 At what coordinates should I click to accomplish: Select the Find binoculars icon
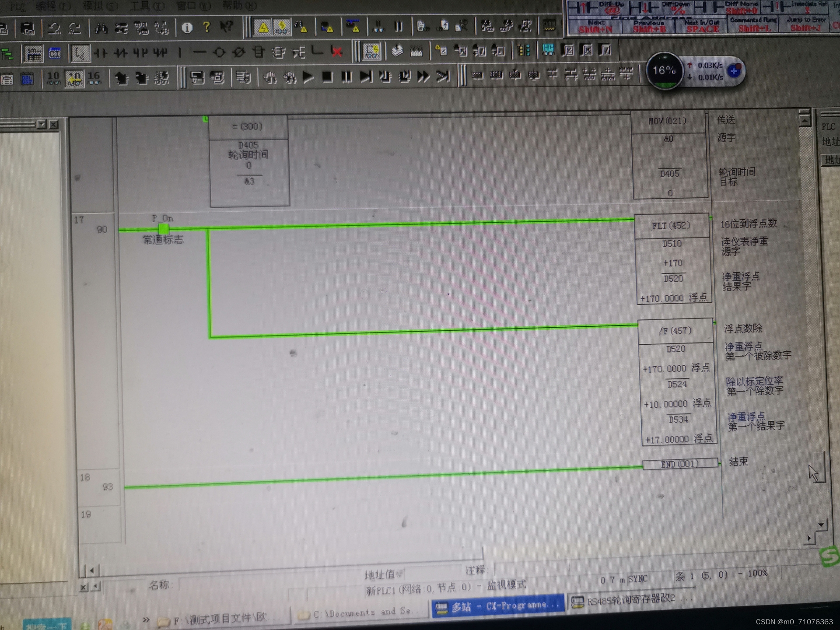click(x=101, y=28)
